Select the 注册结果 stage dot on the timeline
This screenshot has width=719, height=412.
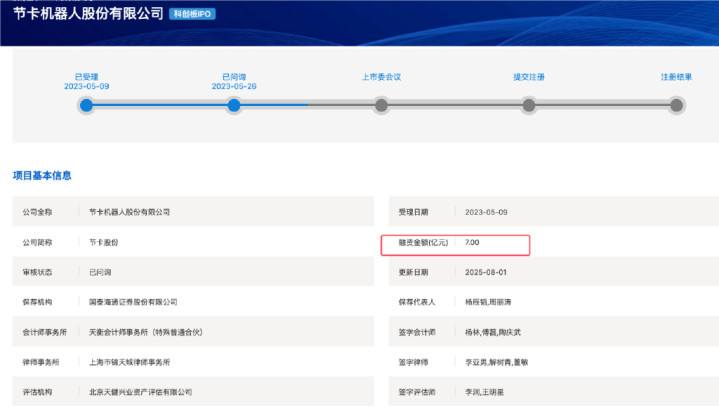(x=676, y=106)
